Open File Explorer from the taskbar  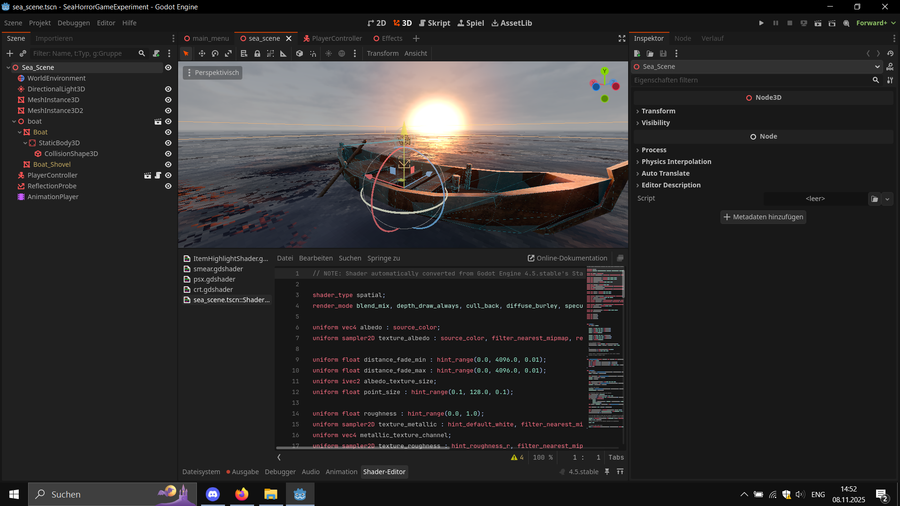[271, 494]
